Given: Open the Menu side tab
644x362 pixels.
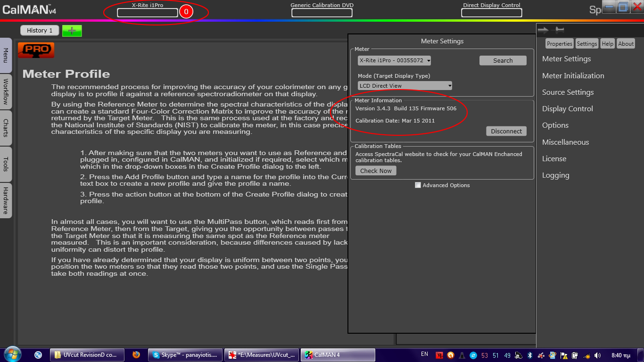Looking at the screenshot, I should 6,55.
